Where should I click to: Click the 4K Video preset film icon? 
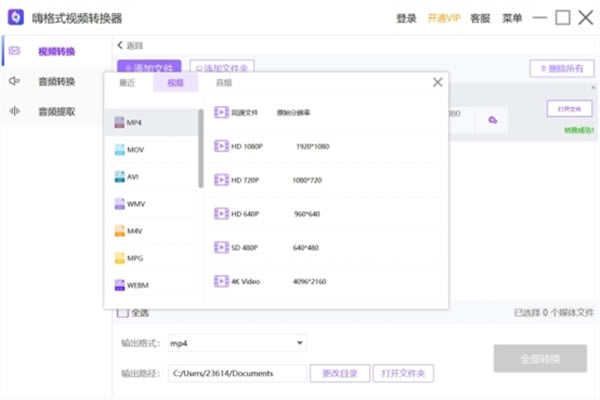[x=220, y=281]
